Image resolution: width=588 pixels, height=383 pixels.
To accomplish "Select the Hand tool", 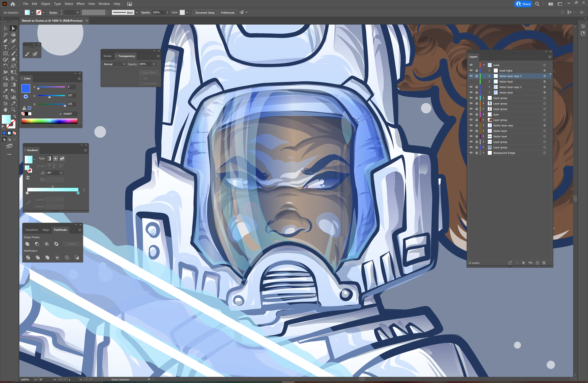I will coord(5,110).
